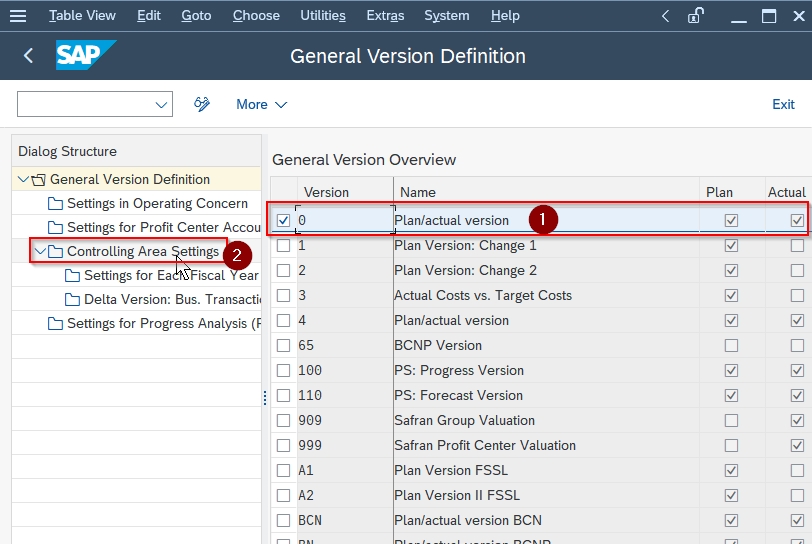The image size is (812, 544).
Task: Collapse the Controlling Area Settings node
Action: pyautogui.click(x=40, y=251)
